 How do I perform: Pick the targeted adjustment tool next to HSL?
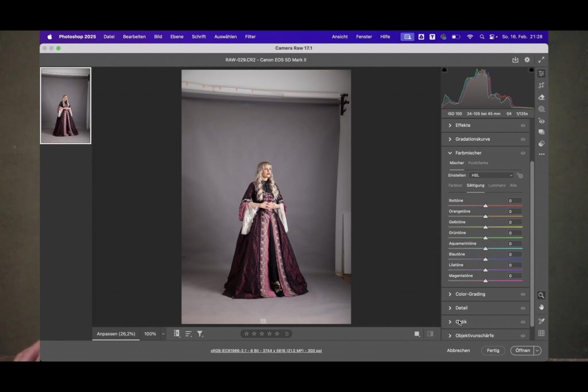(x=520, y=175)
